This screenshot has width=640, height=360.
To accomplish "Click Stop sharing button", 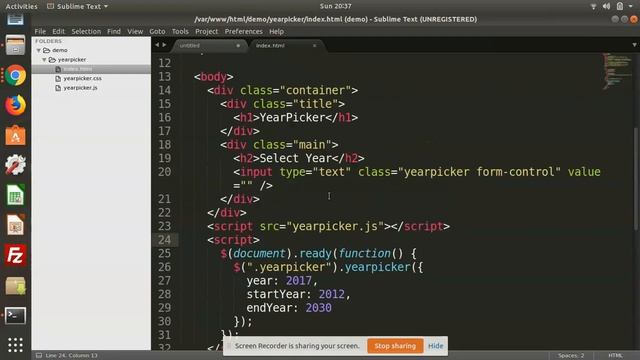I will (x=395, y=346).
